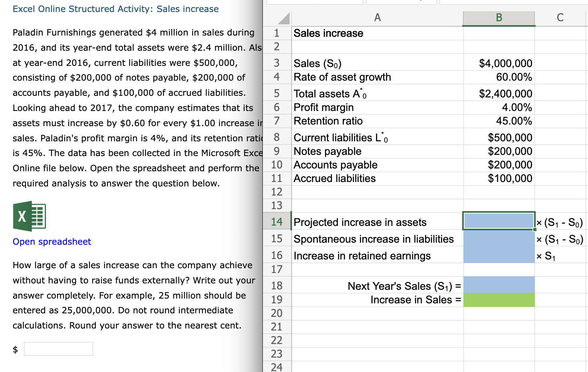
Task: Click 'Total assets A*₀' label cell
Action: [377, 93]
